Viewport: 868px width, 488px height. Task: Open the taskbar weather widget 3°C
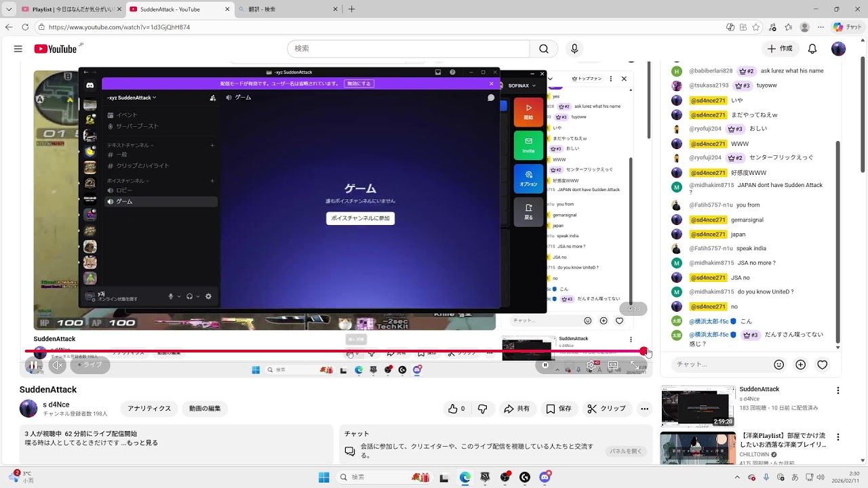pos(21,477)
